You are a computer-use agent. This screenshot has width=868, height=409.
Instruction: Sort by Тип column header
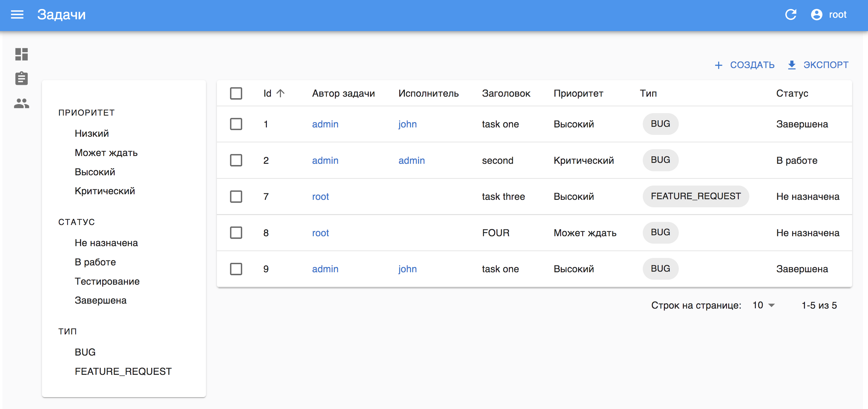[x=648, y=94]
